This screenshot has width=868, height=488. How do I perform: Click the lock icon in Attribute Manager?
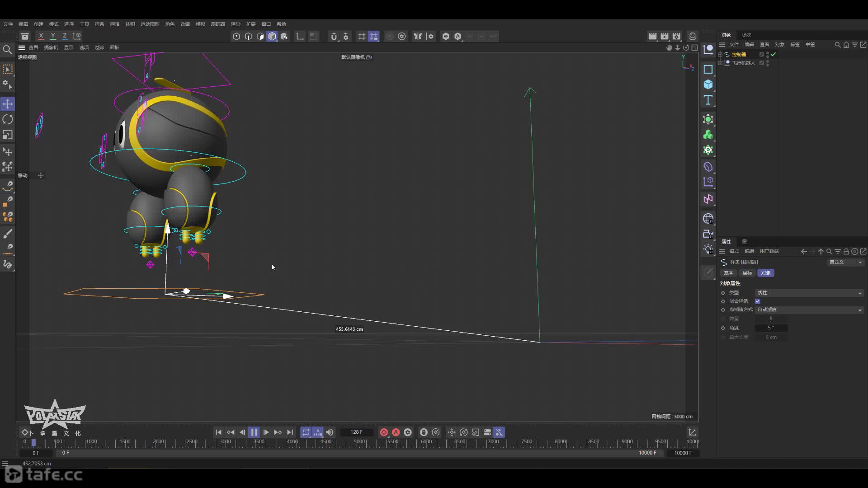pyautogui.click(x=846, y=252)
